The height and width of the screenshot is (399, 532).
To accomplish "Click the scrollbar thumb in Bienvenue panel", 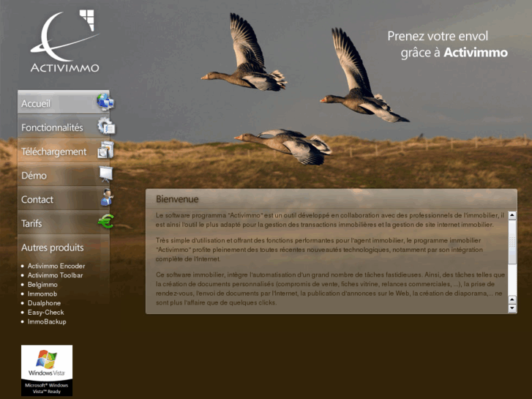I will 512,242.
